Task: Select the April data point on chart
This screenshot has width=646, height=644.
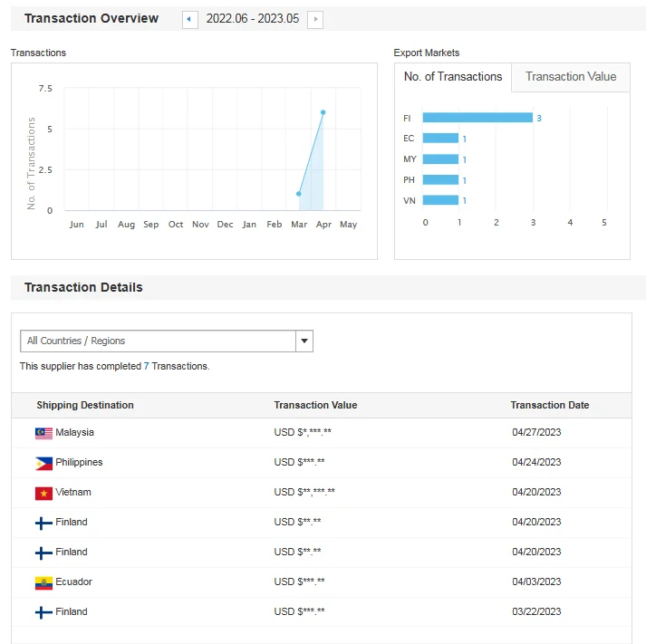Action: tap(323, 112)
